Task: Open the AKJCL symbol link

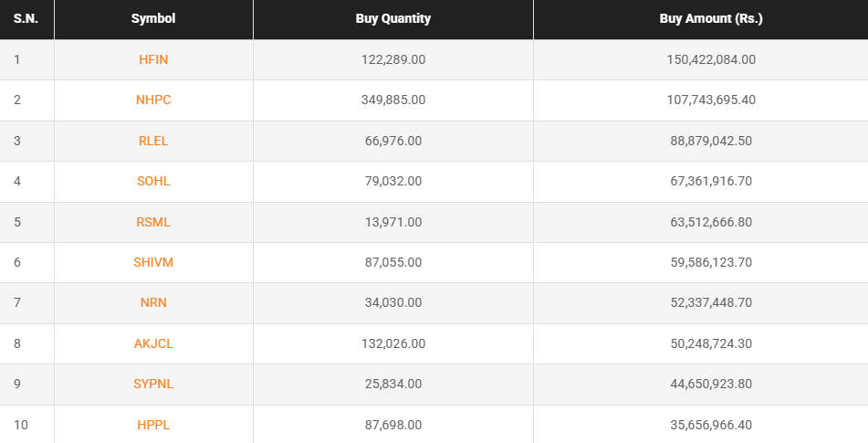Action: (153, 343)
